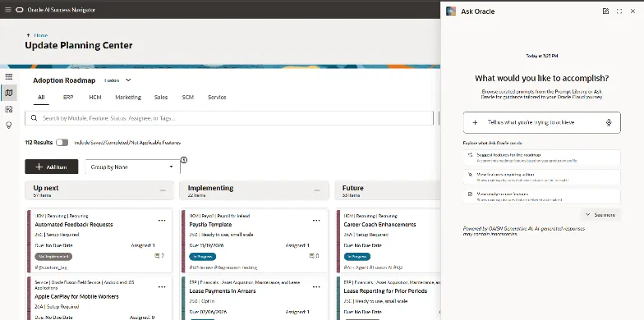Viewport: 644px width, 320px height.
Task: Switch to the HCM tab
Action: click(95, 97)
